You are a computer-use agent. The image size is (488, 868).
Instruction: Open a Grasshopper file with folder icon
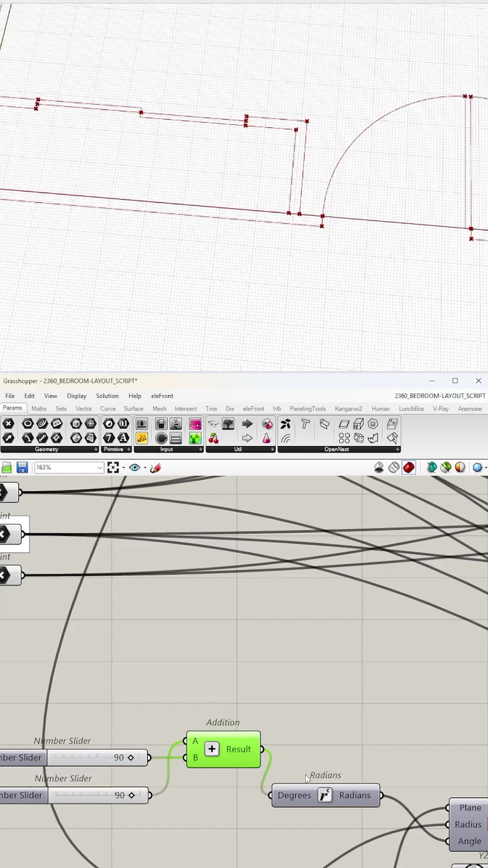[x=6, y=467]
